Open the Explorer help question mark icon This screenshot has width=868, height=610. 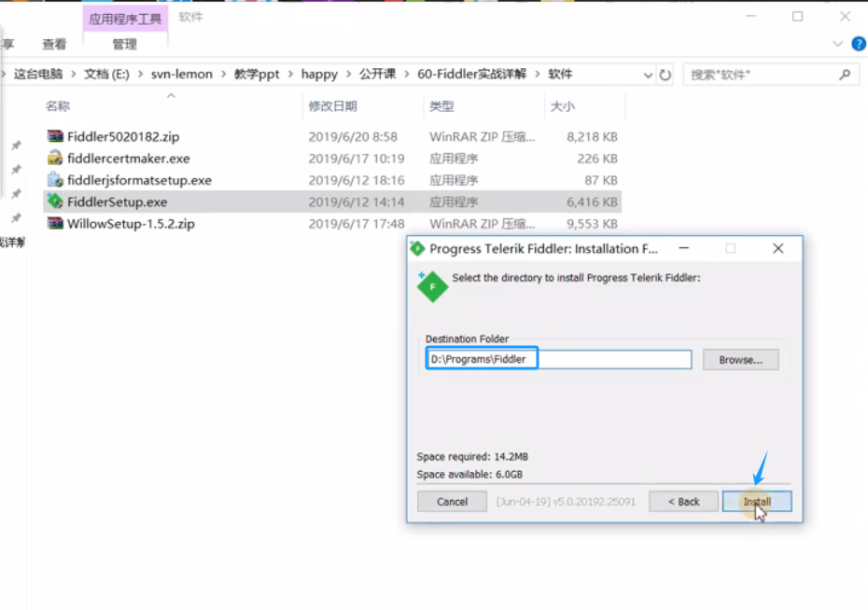pyautogui.click(x=859, y=44)
